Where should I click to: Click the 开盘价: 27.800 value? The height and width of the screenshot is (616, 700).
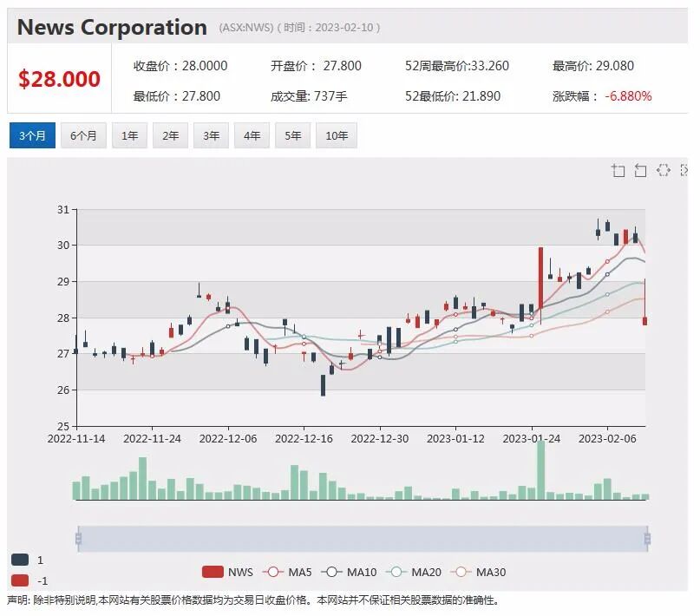click(316, 66)
